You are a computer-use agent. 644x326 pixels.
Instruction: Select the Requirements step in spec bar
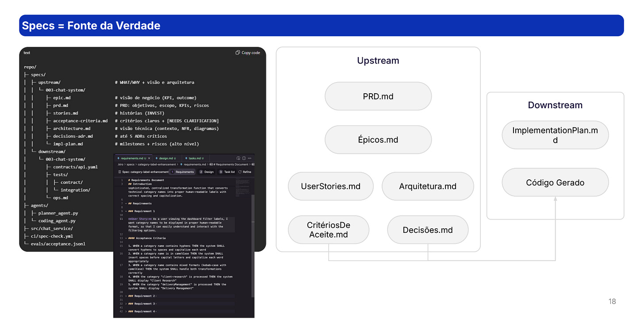click(x=182, y=172)
